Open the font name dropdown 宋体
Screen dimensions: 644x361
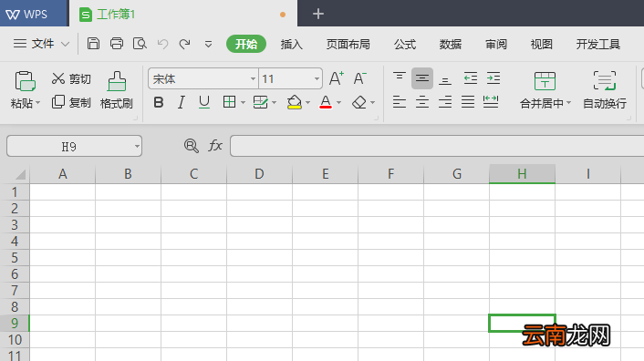[x=253, y=78]
